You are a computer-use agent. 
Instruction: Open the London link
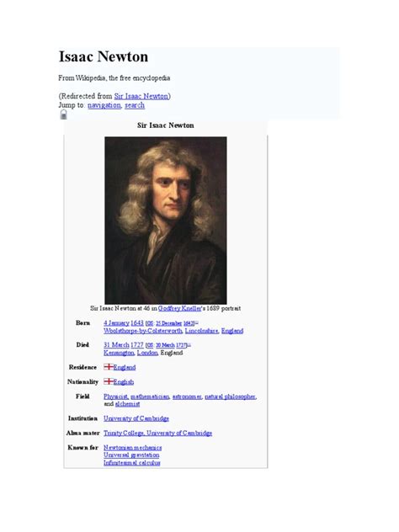point(147,353)
